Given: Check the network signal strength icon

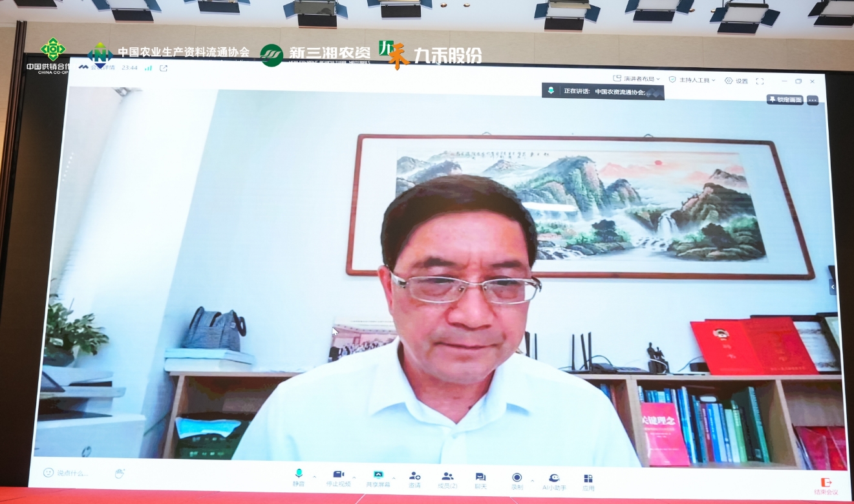Looking at the screenshot, I should (149, 67).
